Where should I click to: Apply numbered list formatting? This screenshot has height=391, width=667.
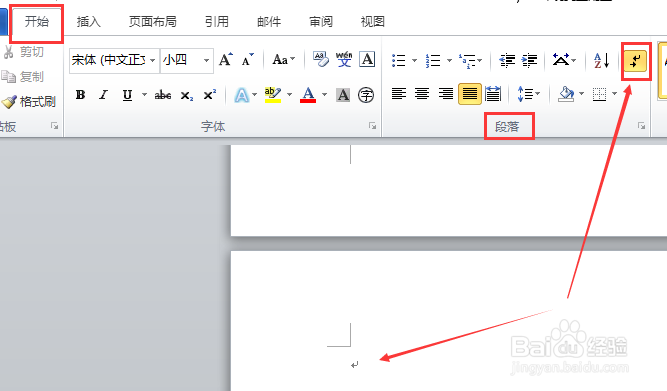433,60
